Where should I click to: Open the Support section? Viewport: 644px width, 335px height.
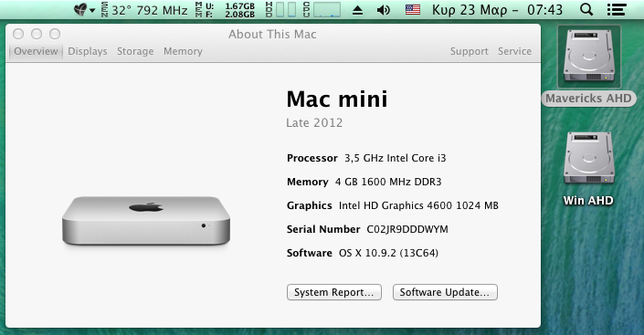pos(469,51)
